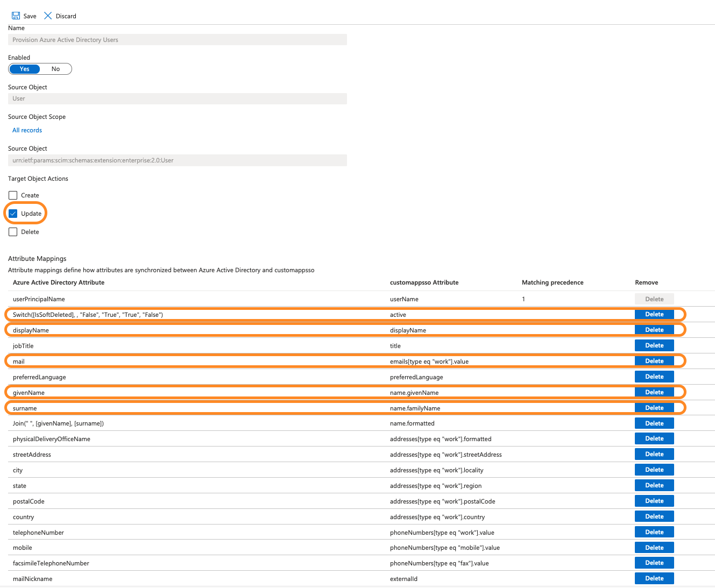
Task: Tick the Create target action checkbox
Action: point(13,195)
